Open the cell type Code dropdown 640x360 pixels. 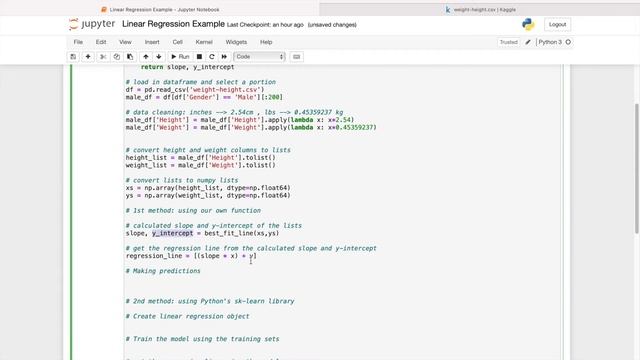coord(259,57)
